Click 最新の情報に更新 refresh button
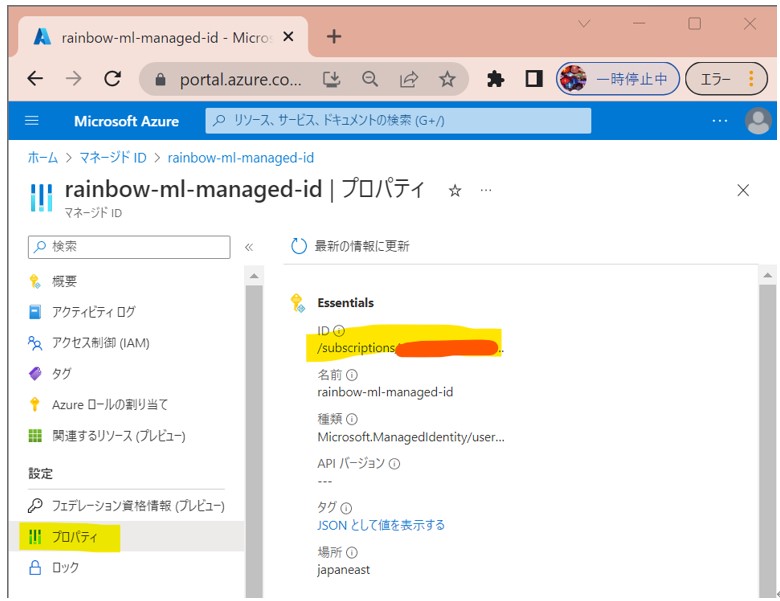780x601 pixels. (x=350, y=246)
